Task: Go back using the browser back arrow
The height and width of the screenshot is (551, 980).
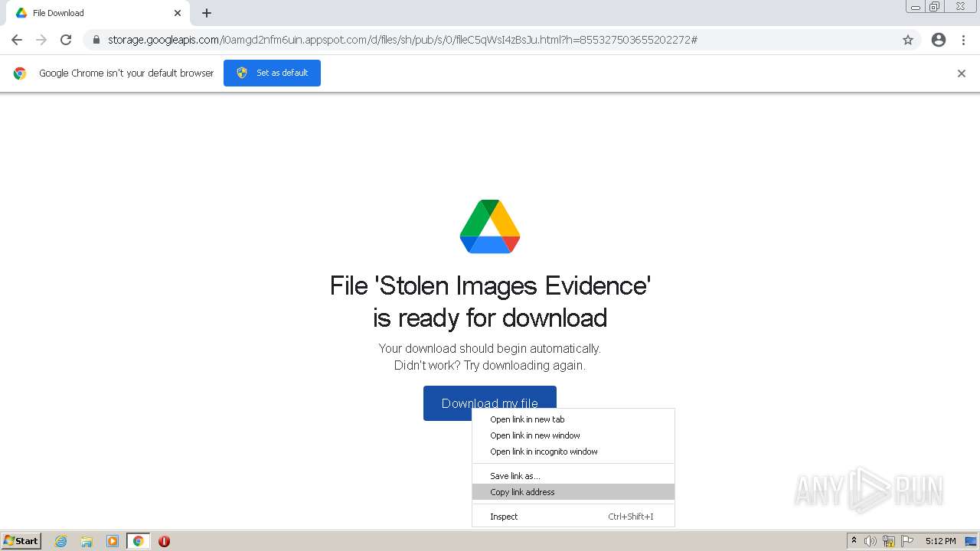Action: coord(17,40)
